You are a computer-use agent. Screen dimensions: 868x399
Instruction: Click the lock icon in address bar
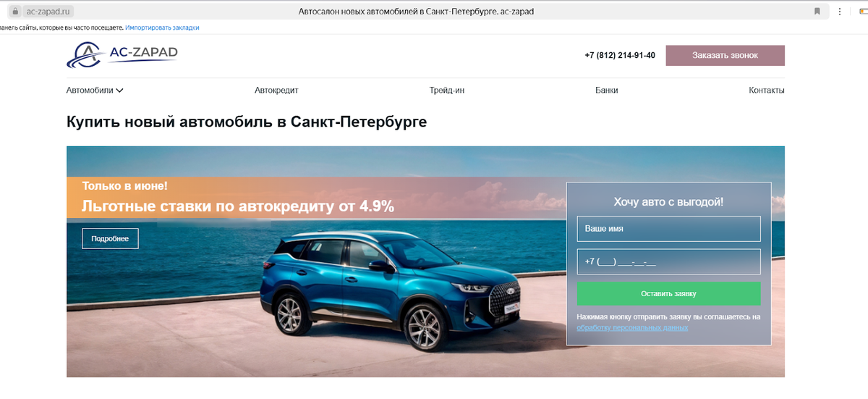14,12
